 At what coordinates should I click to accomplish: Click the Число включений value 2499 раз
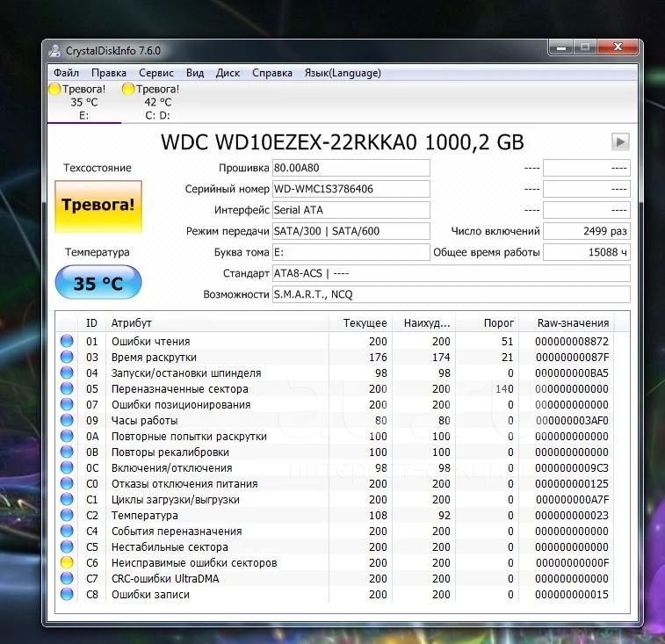(587, 231)
